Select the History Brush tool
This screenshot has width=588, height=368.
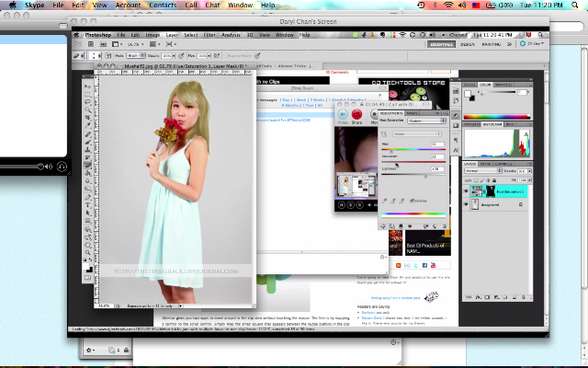(x=88, y=157)
